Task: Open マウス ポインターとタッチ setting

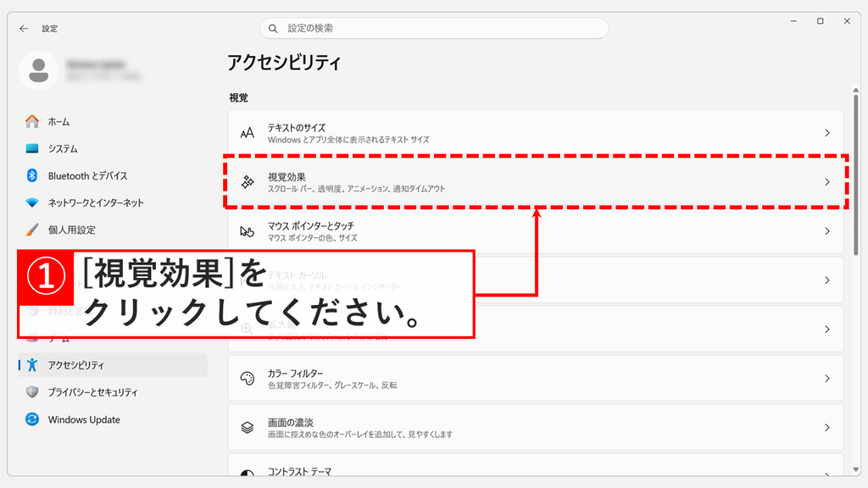Action: 536,231
